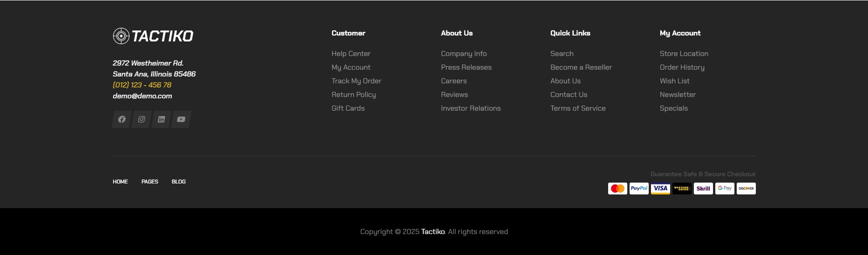Go to Help Center link

tap(351, 54)
